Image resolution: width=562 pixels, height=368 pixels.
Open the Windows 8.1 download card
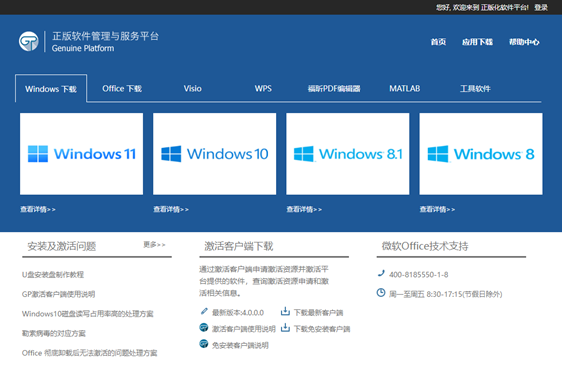click(348, 154)
